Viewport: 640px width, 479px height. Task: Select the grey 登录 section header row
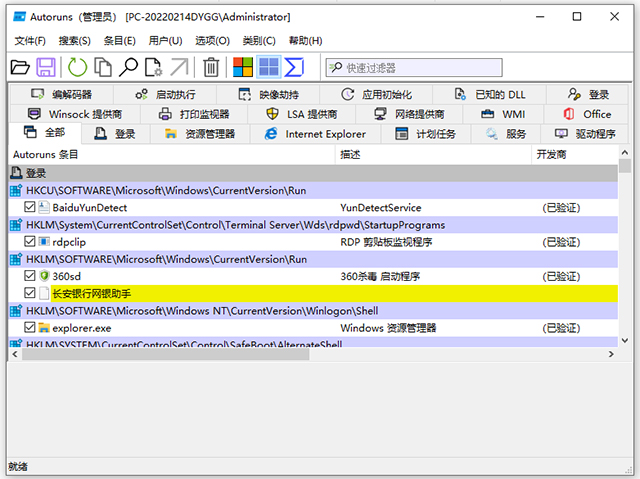[313, 173]
